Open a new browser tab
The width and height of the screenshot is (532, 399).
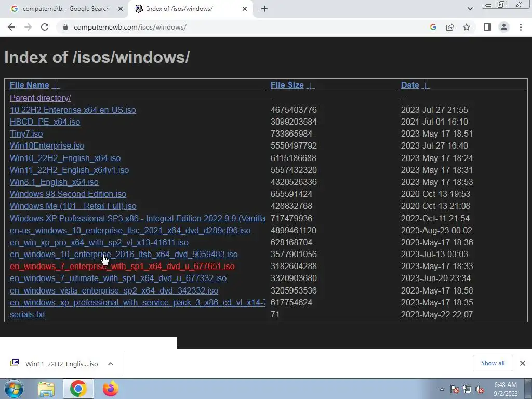tap(264, 9)
